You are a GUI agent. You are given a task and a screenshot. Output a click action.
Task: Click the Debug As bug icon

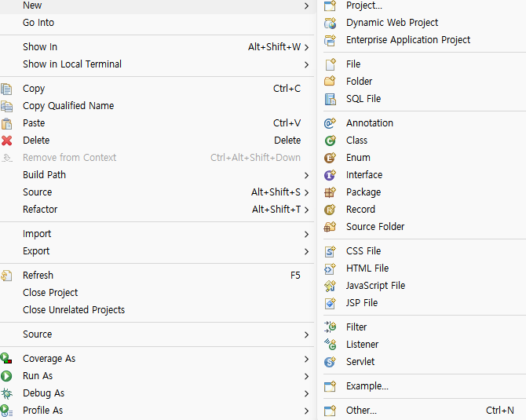(7, 393)
